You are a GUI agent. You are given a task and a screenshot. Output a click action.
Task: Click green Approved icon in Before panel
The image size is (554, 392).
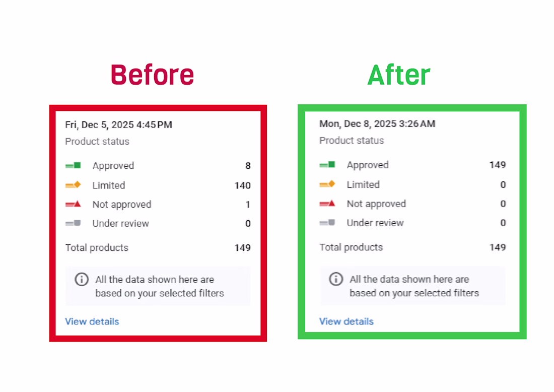(73, 165)
